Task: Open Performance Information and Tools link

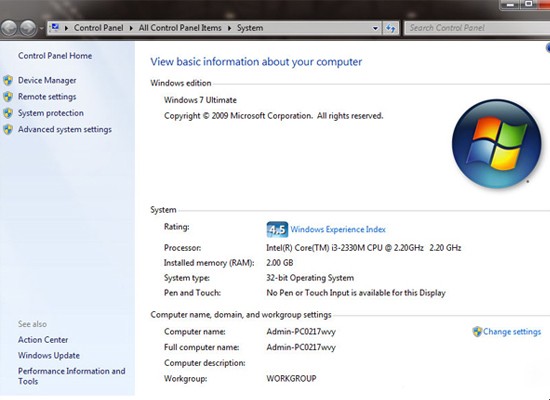Action: point(72,376)
